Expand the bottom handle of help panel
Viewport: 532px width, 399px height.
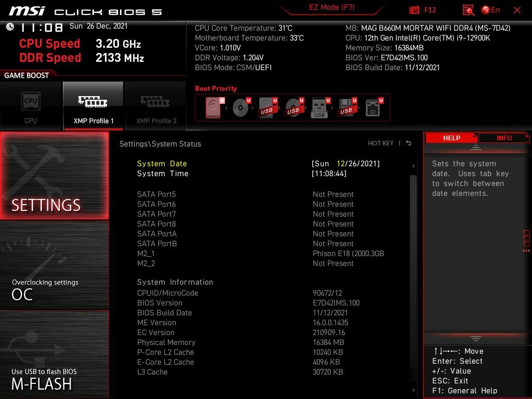pos(476,338)
